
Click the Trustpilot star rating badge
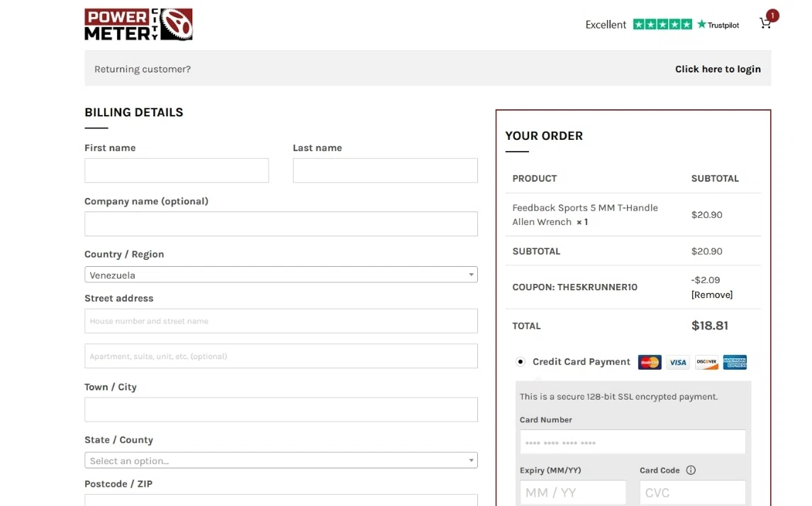coord(662,24)
